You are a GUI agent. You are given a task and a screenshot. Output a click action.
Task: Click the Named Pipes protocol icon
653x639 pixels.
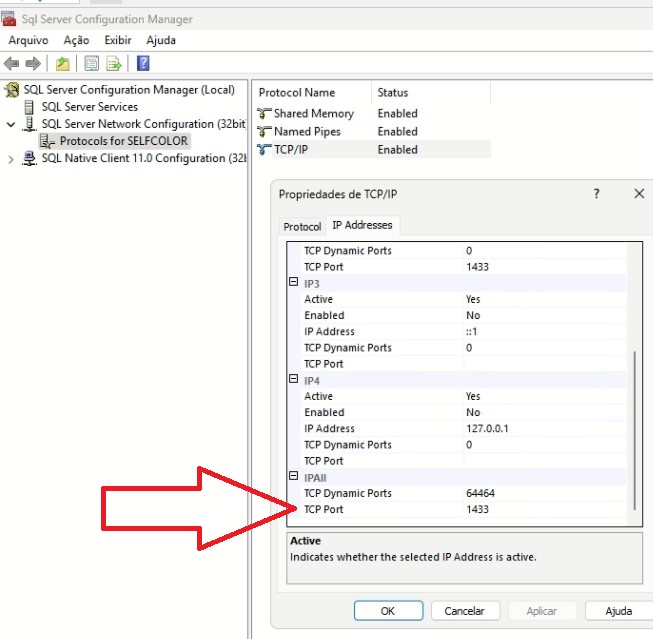tap(264, 132)
